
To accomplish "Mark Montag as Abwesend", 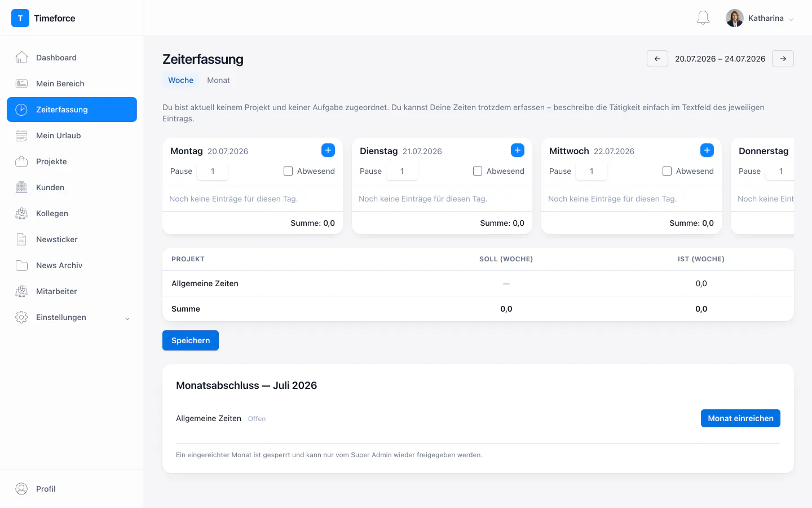I will [288, 171].
